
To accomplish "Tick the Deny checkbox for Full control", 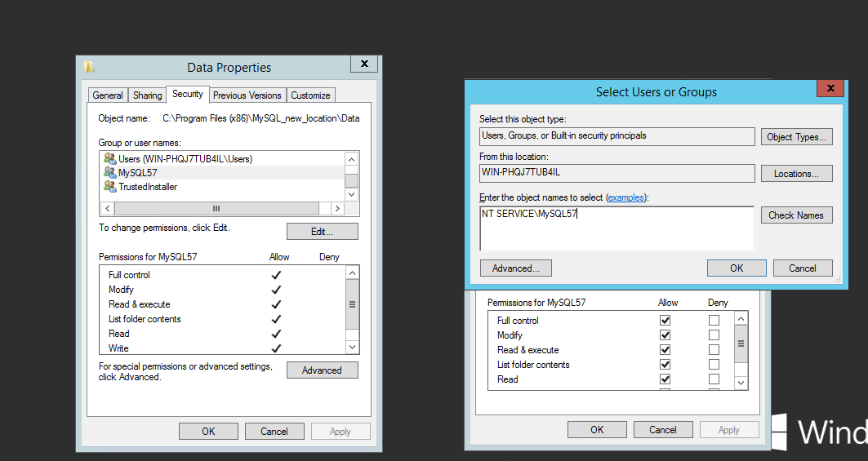I will (x=714, y=321).
